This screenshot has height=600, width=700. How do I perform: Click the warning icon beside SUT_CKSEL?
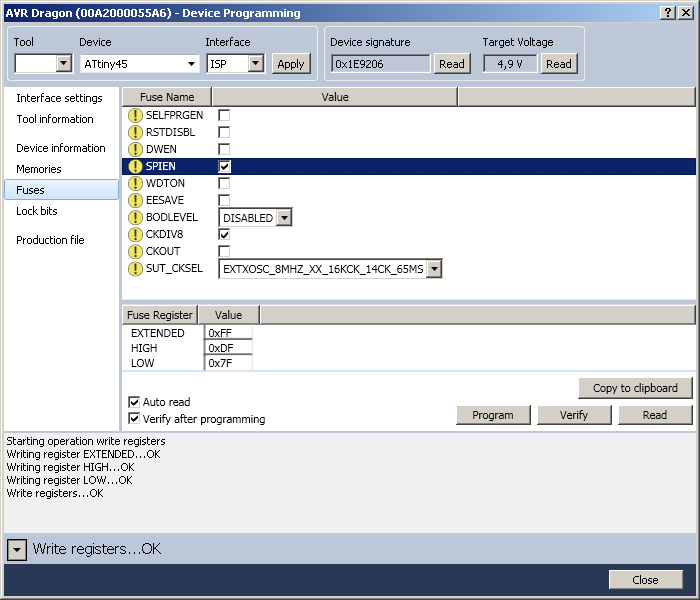coord(135,269)
